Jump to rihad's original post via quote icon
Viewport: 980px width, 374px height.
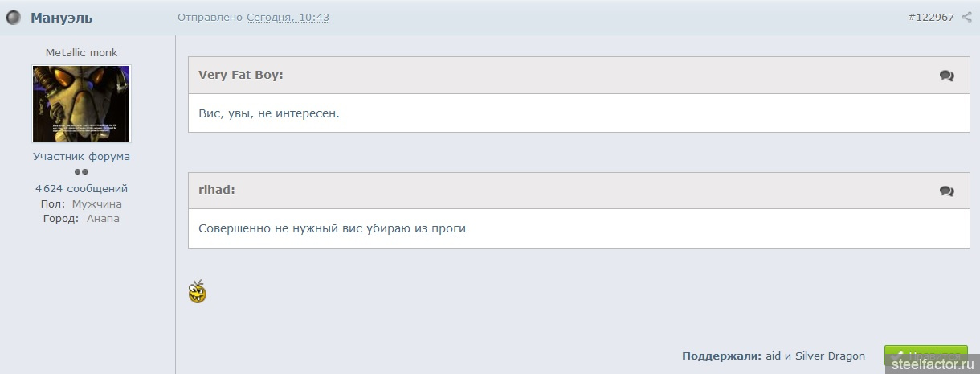click(x=947, y=191)
